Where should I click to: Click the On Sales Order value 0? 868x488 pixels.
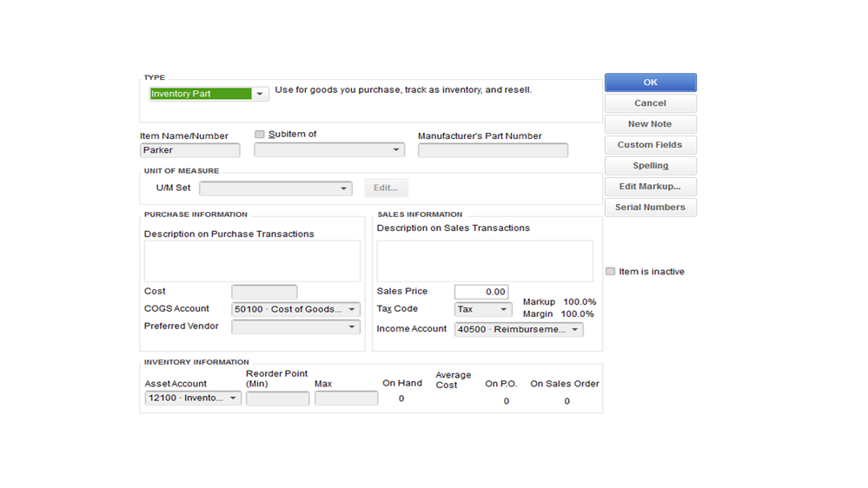[x=567, y=401]
